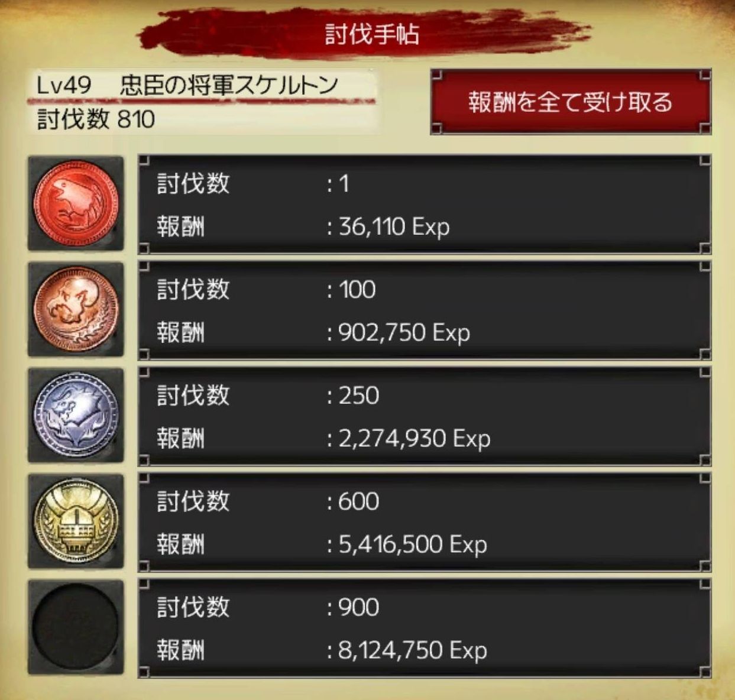Click the Lv49 忠臣の将軍スケルトン name label

pos(187,86)
